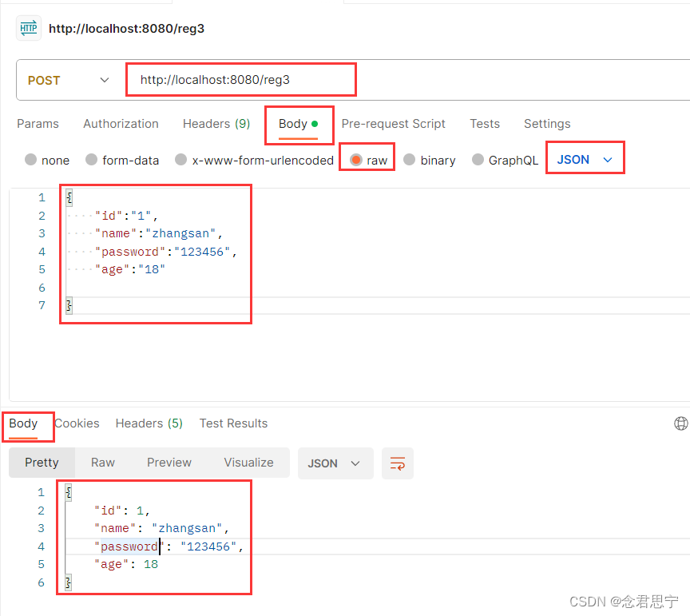Click the wrap lines icon in response toolbar
This screenshot has height=616, width=690.
(x=397, y=463)
